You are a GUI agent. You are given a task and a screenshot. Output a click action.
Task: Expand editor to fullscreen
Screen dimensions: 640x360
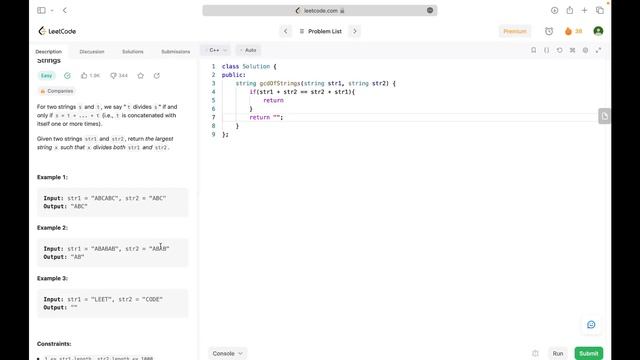598,50
